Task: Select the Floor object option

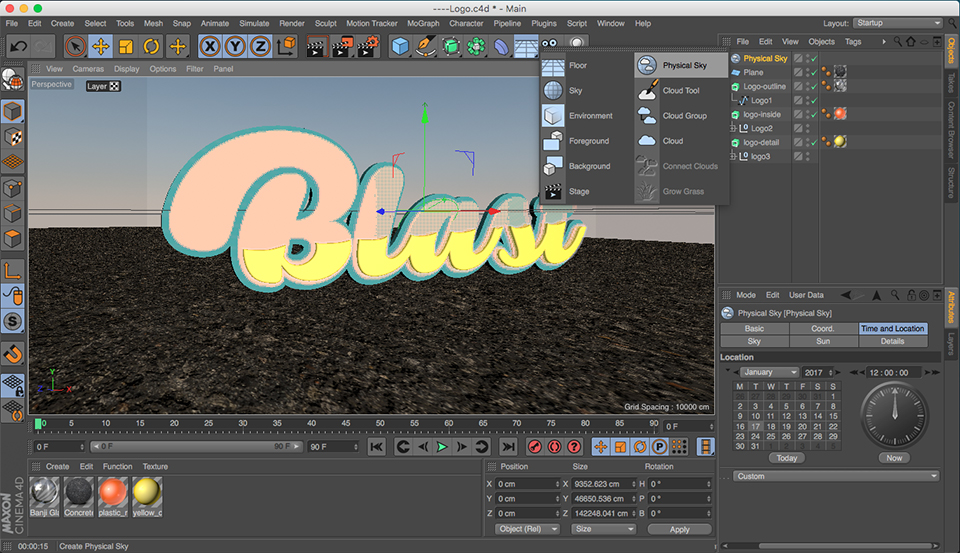Action: 578,66
